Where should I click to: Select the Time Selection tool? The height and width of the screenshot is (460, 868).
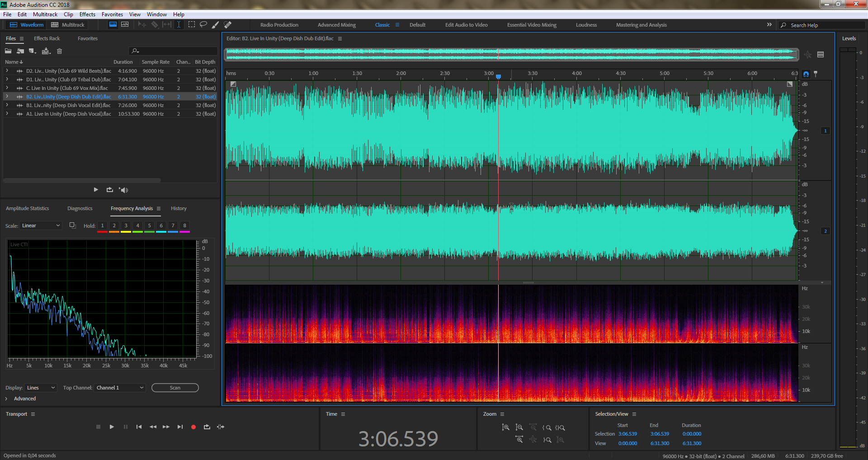coord(179,24)
